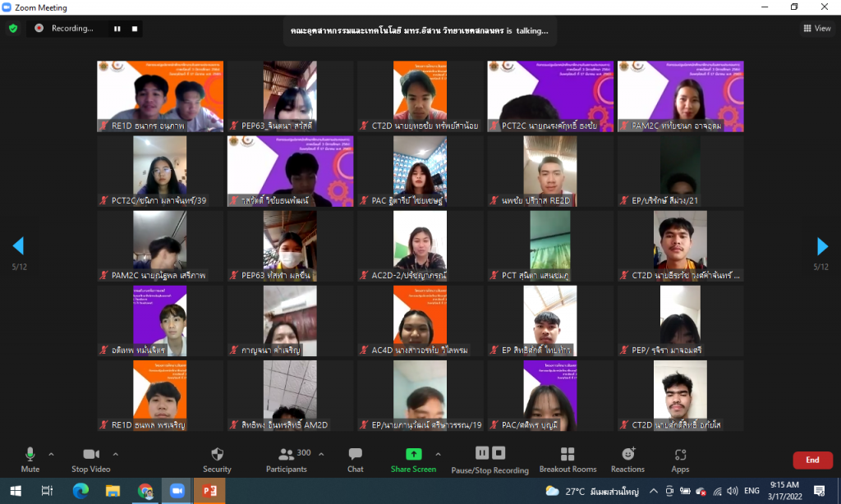Expand the Participants options arrow
This screenshot has height=504, width=841.
(x=320, y=454)
